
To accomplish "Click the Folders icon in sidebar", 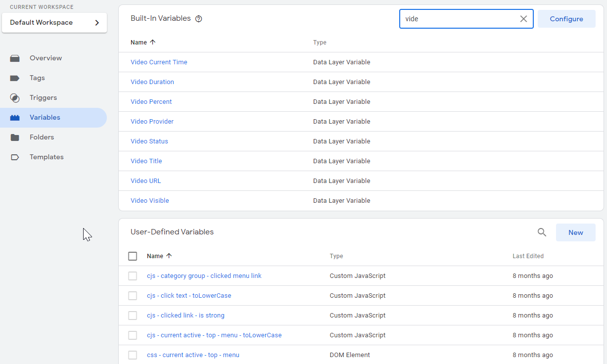I will coord(15,137).
